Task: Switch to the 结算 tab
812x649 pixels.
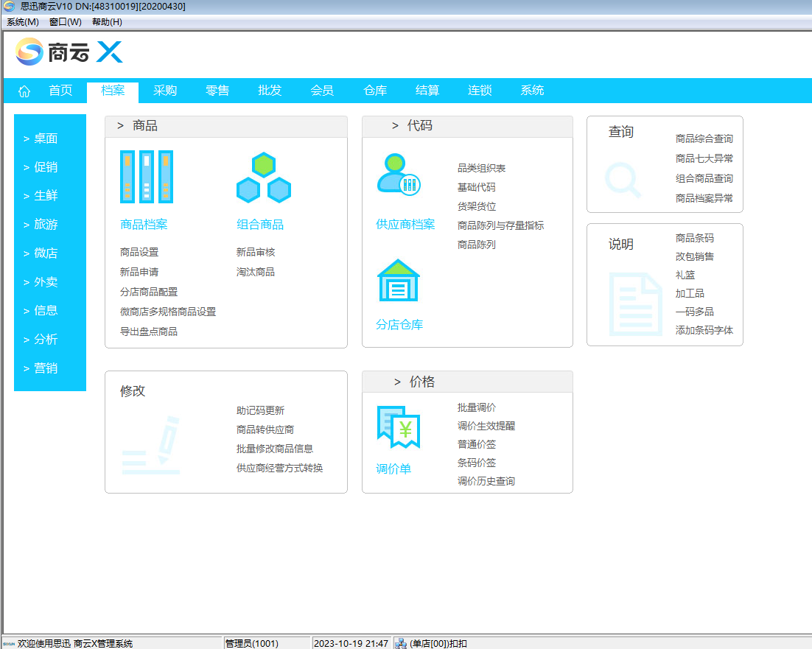Action: tap(427, 91)
